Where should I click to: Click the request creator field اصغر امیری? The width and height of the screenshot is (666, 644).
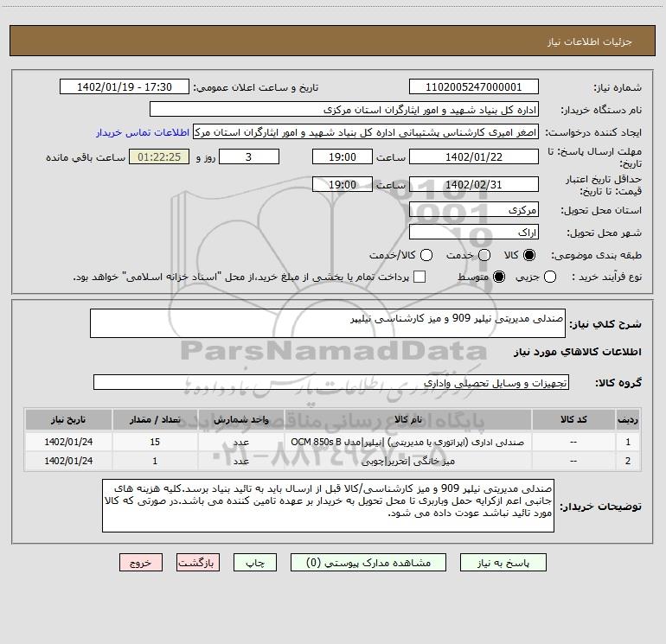tap(366, 132)
